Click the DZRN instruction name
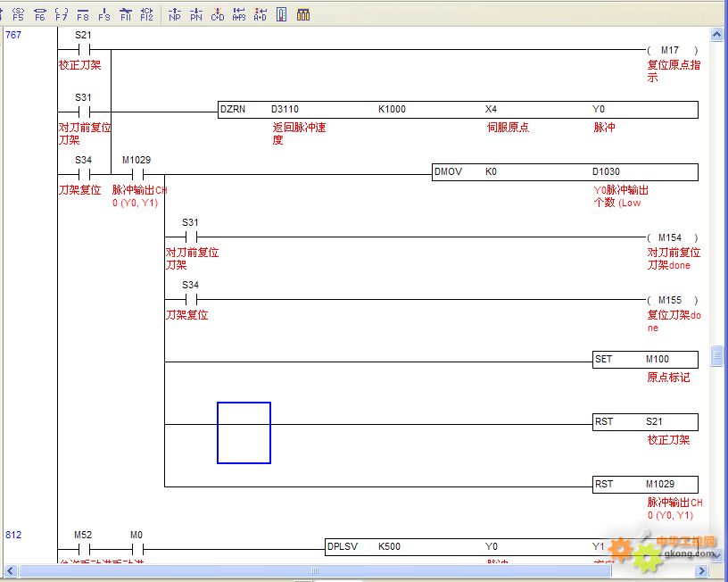The height and width of the screenshot is (582, 728). click(x=233, y=109)
